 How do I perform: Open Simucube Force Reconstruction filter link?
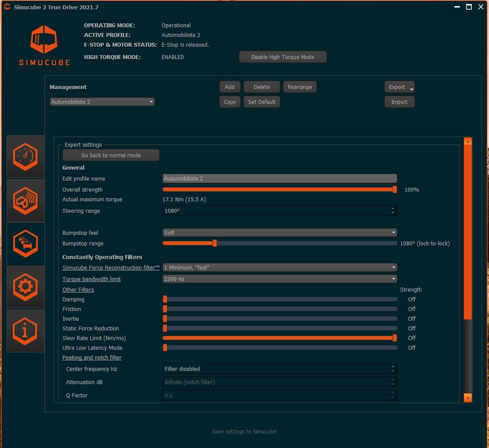coord(111,267)
